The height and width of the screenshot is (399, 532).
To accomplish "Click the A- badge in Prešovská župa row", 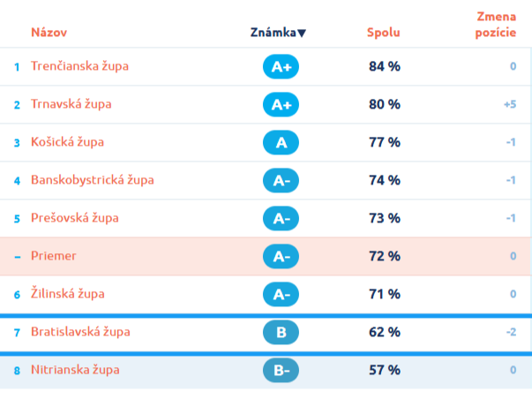I will (x=281, y=218).
